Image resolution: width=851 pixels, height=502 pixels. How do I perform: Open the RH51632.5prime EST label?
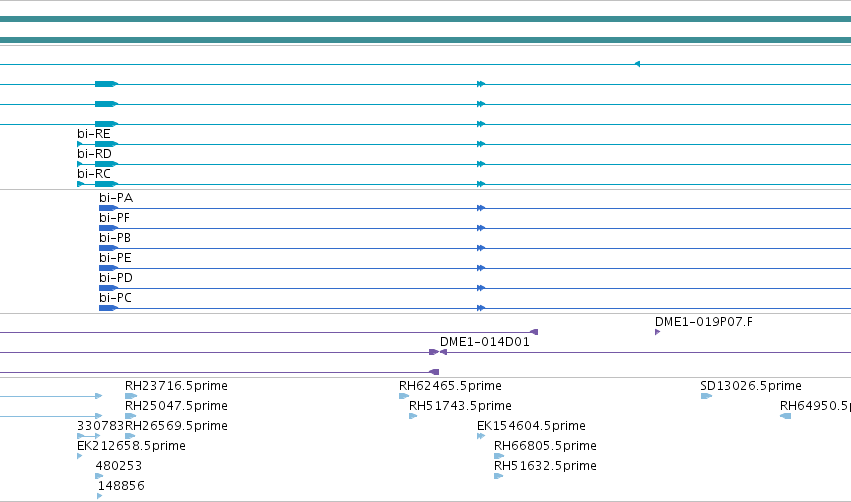545,466
